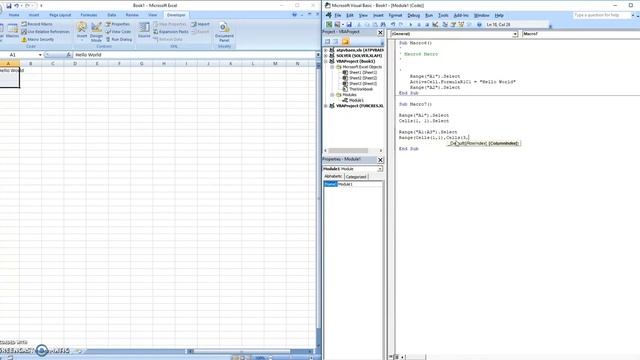Collapse Microsoft Excel Objects folder

click(332, 67)
